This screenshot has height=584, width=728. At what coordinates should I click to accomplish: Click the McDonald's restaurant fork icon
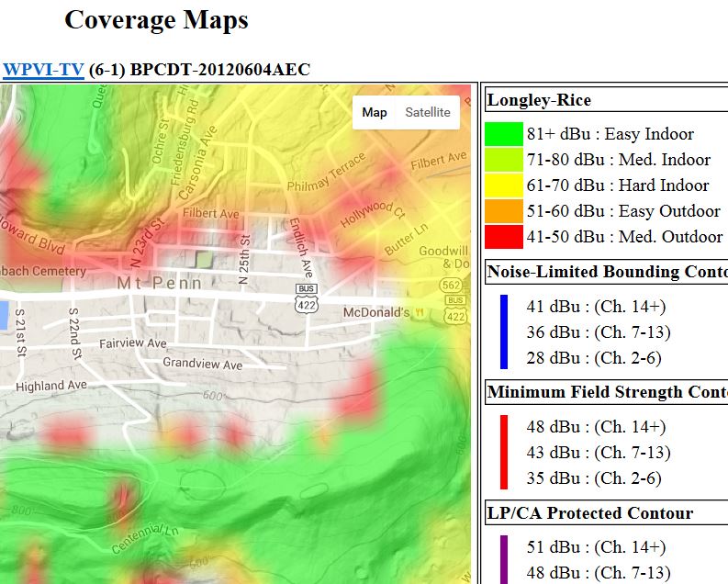(420, 312)
